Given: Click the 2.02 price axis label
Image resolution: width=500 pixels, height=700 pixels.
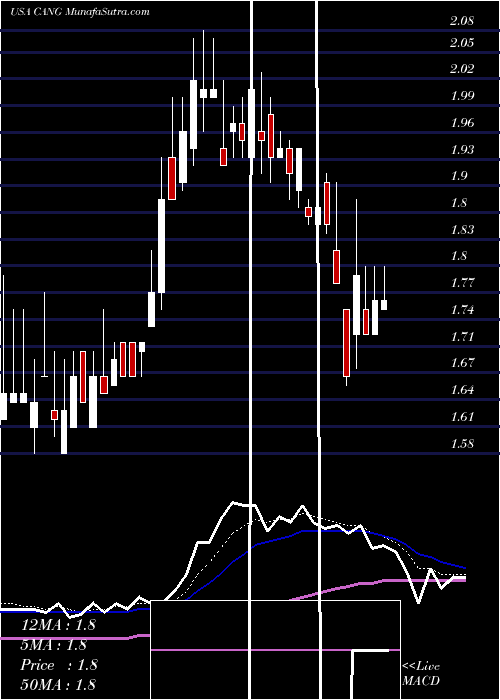Looking at the screenshot, I should pos(462,69).
